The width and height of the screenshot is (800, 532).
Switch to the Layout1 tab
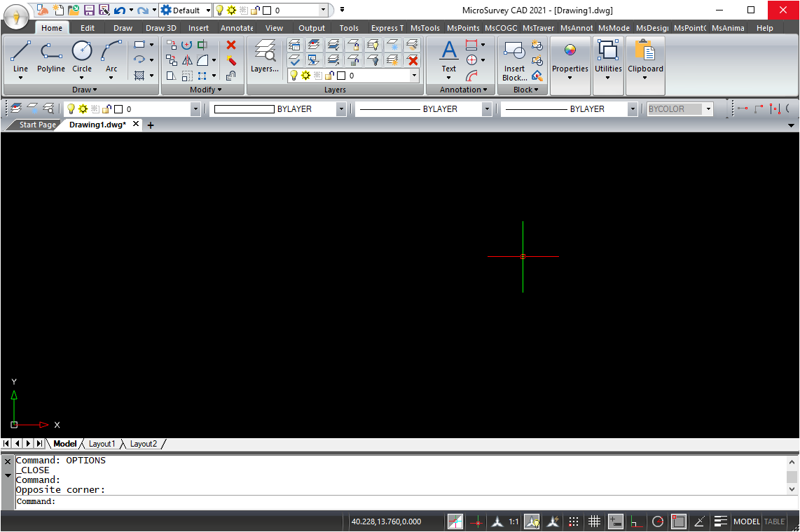click(102, 444)
